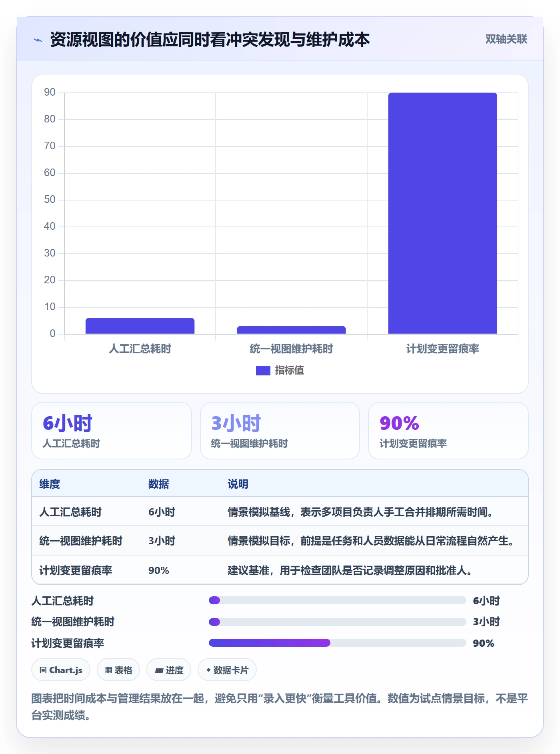Click x-axis label 统一视图维护耗时
This screenshot has width=560, height=754.
(x=291, y=349)
